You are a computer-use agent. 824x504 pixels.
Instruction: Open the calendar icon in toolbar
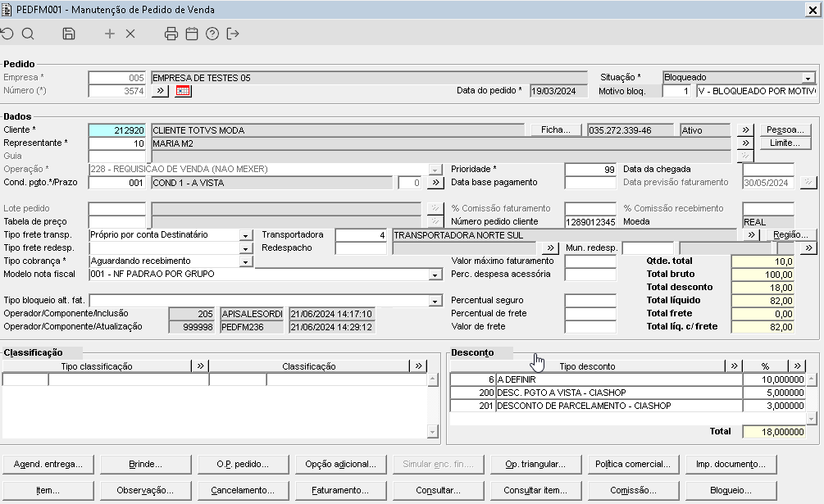[x=192, y=34]
